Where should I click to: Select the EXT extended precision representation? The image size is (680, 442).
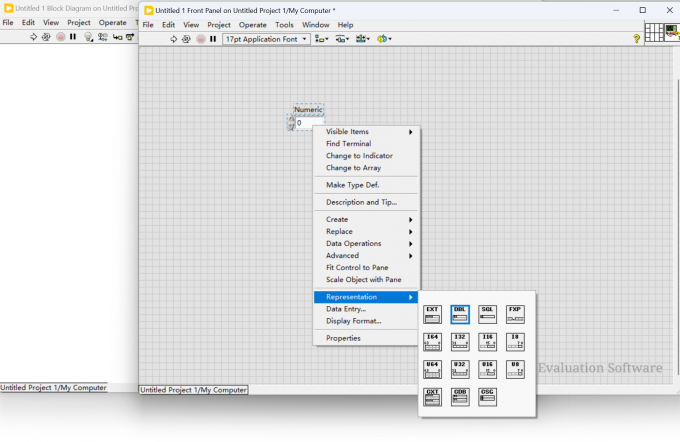pyautogui.click(x=432, y=315)
